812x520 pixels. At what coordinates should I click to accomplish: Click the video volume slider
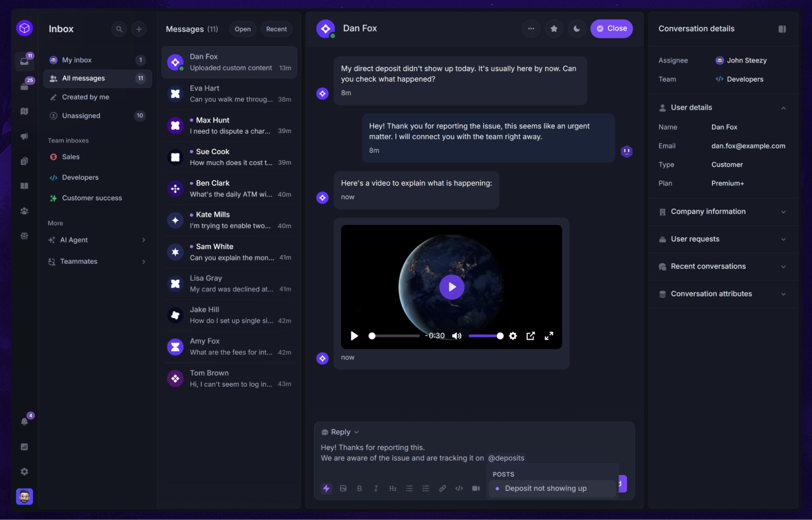(485, 336)
